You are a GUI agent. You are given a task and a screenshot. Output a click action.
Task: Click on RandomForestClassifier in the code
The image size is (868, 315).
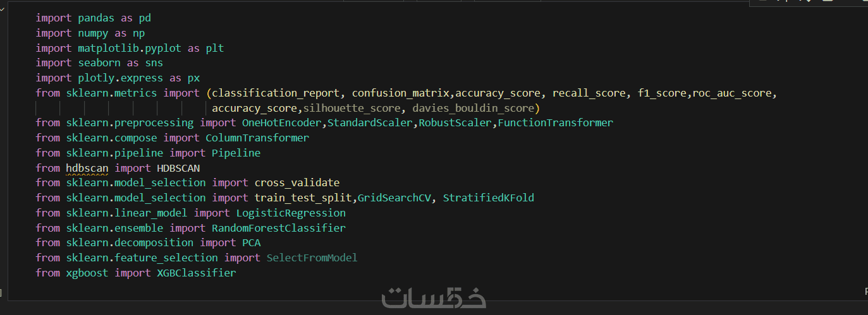[278, 228]
